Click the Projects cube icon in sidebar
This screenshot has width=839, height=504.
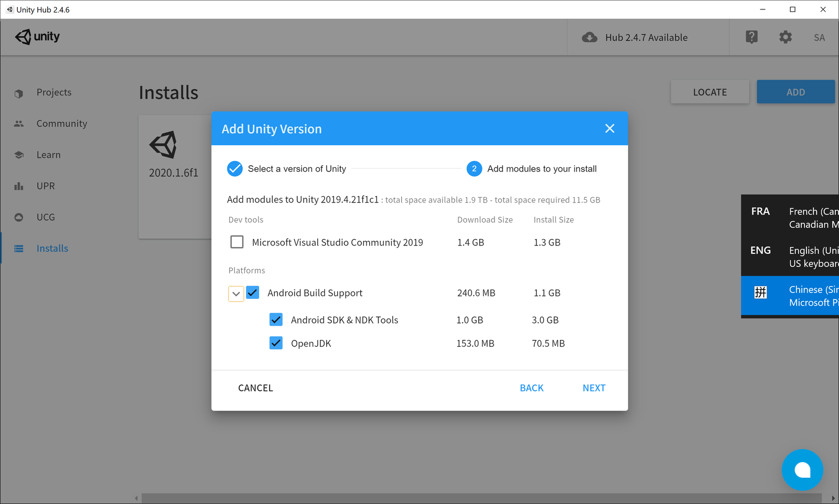[19, 93]
